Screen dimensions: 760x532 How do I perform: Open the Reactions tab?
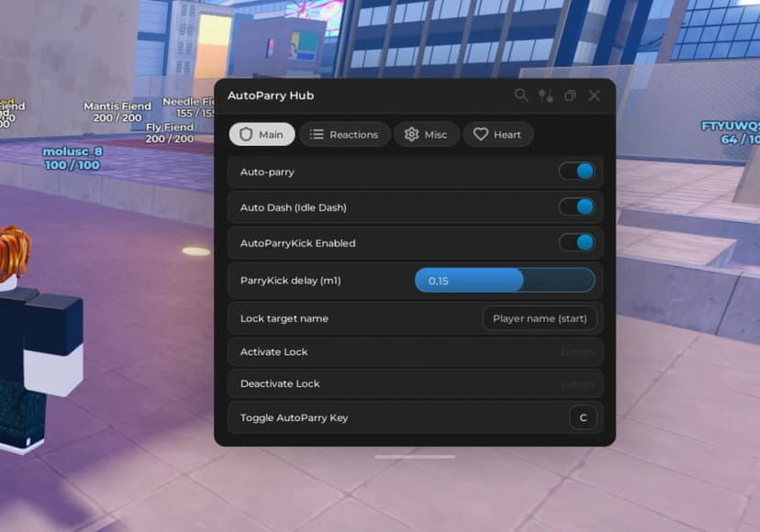tap(344, 134)
